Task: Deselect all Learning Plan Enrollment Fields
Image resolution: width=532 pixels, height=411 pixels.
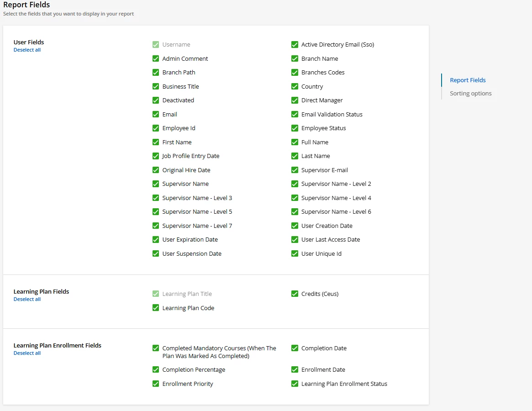Action: pyautogui.click(x=27, y=353)
